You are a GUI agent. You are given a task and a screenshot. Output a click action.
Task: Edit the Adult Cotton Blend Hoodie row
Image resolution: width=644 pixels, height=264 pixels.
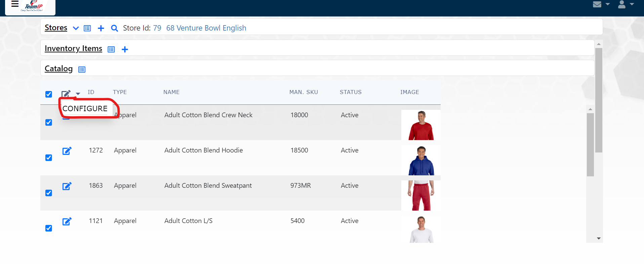coord(67,151)
